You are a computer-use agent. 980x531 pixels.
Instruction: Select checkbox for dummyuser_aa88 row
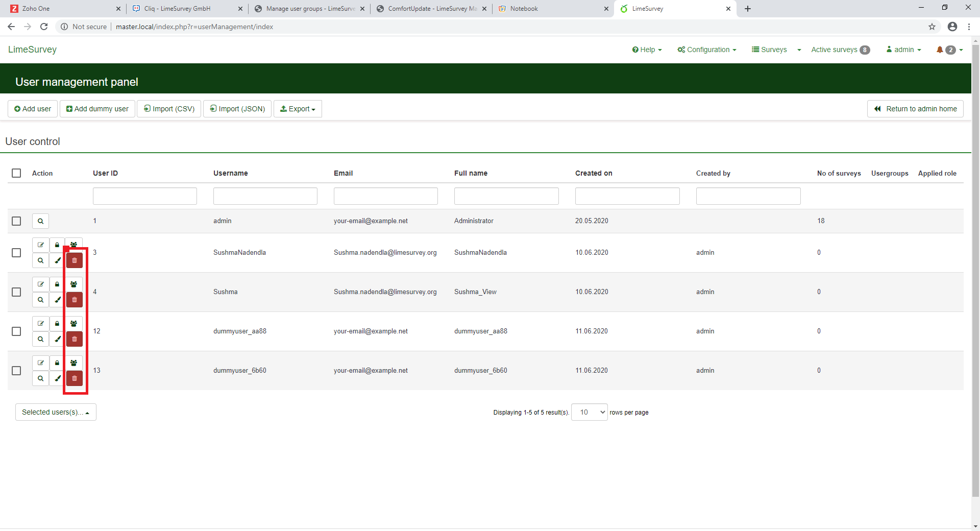coord(16,331)
